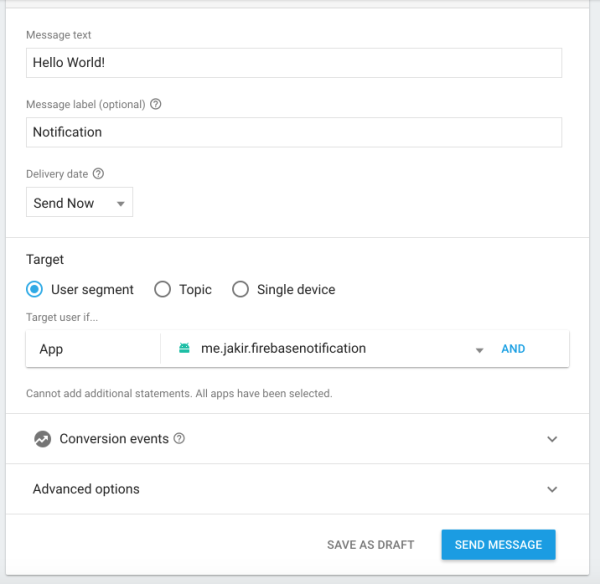600x584 pixels.
Task: Select the User segment radio button
Action: tap(35, 289)
